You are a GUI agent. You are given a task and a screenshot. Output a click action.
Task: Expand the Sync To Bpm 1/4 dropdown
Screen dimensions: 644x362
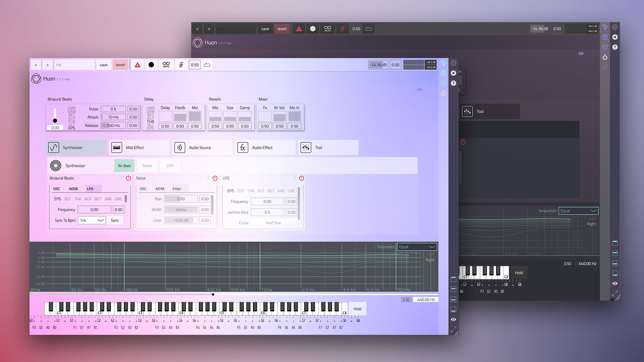point(92,220)
